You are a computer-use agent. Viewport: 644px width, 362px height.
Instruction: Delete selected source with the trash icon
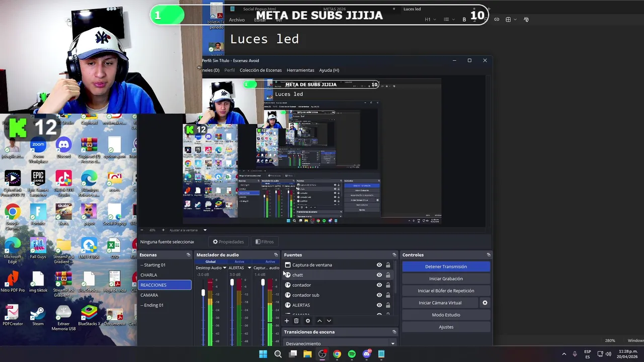point(296,321)
